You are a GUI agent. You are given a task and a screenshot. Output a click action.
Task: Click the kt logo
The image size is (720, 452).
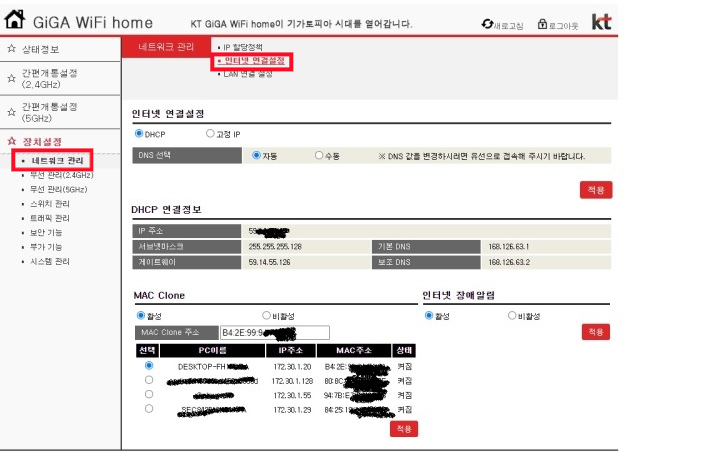601,21
